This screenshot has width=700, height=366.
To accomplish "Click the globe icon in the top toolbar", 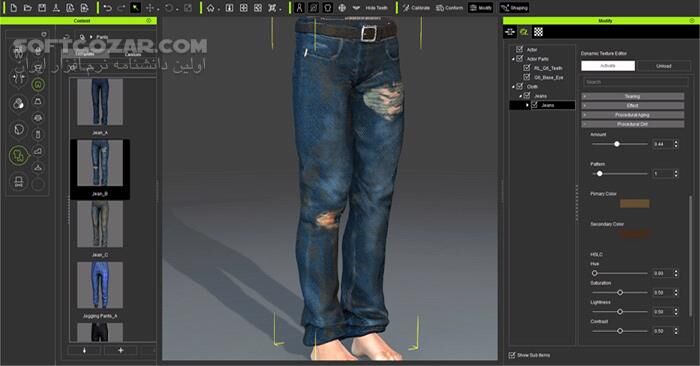I will [342, 8].
